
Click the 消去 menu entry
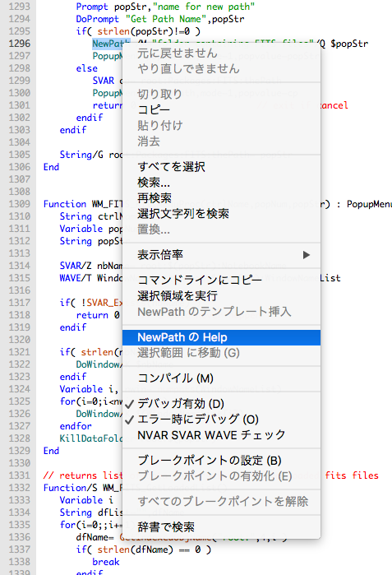[221, 141]
